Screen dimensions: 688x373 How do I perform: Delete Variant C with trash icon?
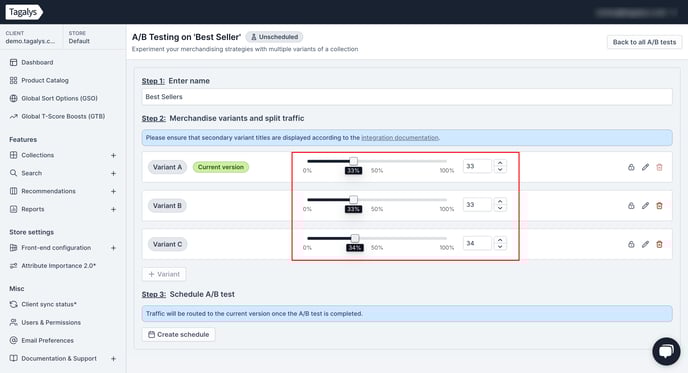[659, 244]
